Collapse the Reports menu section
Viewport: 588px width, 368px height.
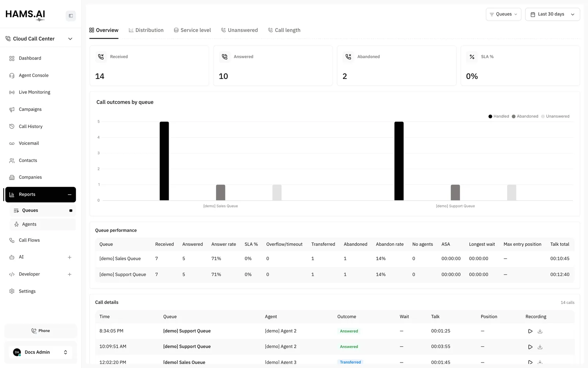pyautogui.click(x=69, y=195)
